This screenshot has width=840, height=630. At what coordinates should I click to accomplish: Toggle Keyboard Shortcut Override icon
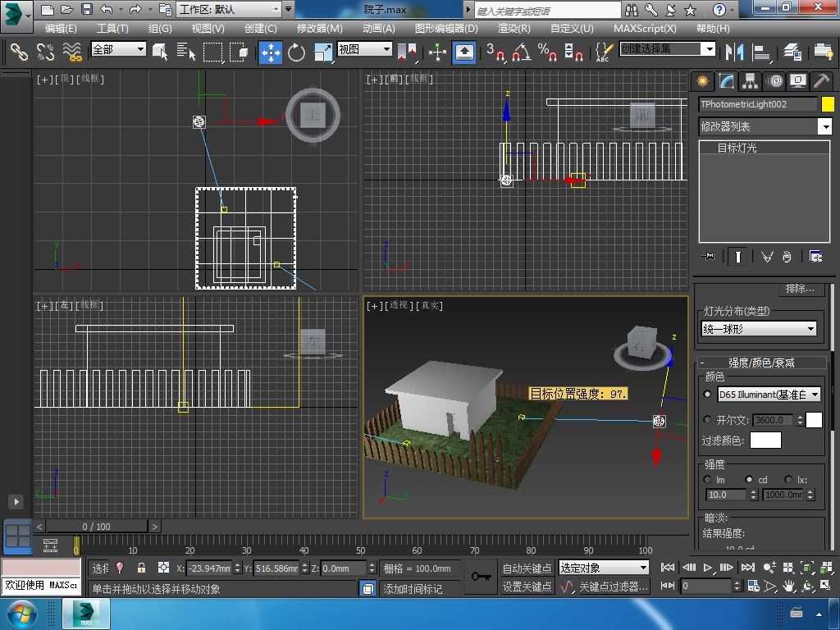click(464, 52)
